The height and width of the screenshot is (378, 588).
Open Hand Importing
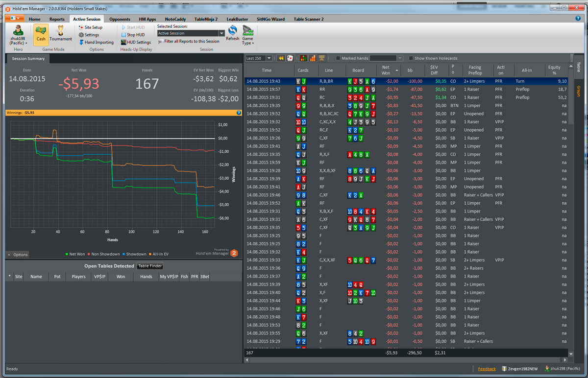pyautogui.click(x=96, y=42)
